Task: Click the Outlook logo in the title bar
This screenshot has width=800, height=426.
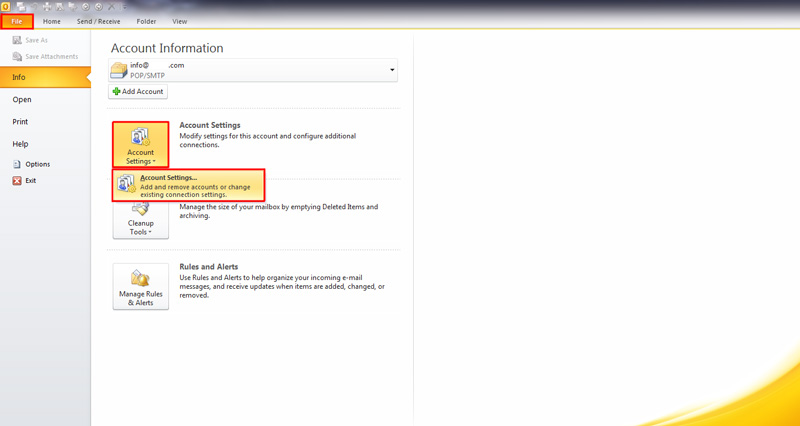Action: (x=6, y=6)
